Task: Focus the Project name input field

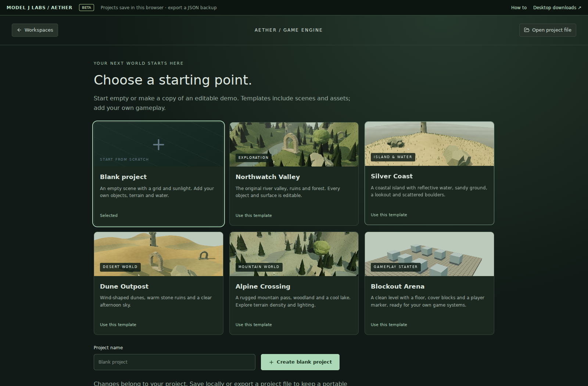Action: tap(175, 362)
